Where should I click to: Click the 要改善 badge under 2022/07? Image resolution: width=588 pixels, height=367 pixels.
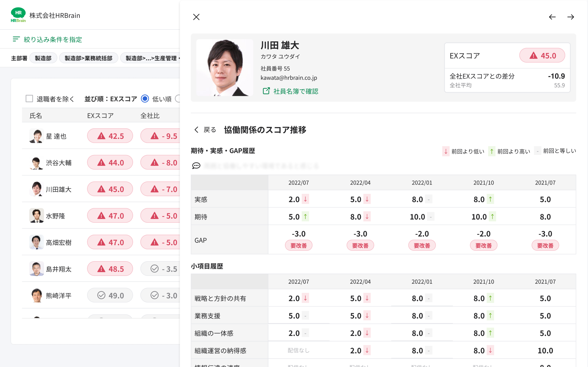click(x=298, y=245)
